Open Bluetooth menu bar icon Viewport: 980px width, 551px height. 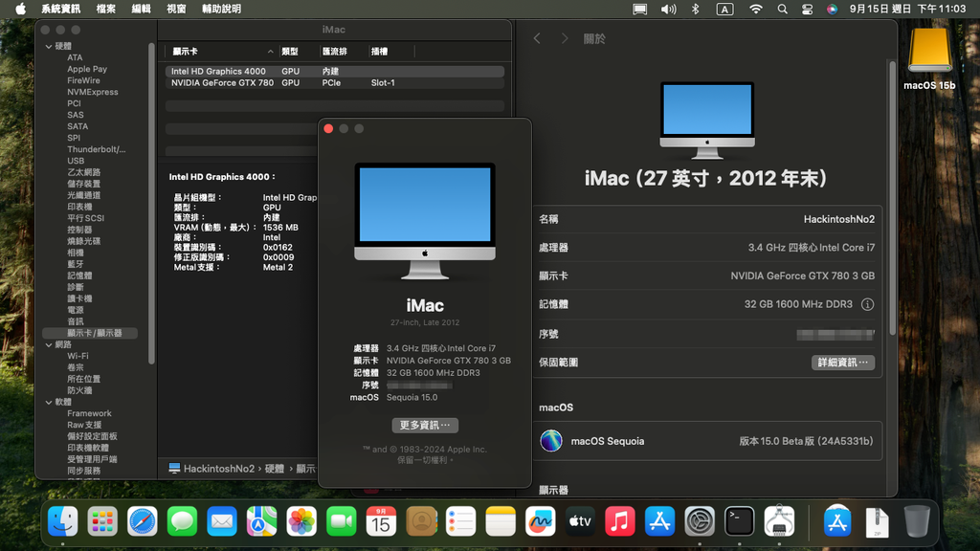click(696, 9)
